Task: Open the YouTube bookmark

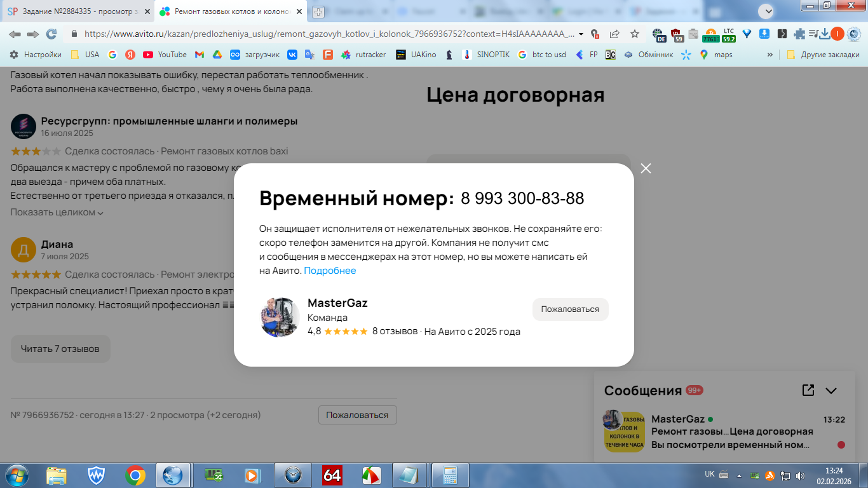Action: pyautogui.click(x=165, y=55)
